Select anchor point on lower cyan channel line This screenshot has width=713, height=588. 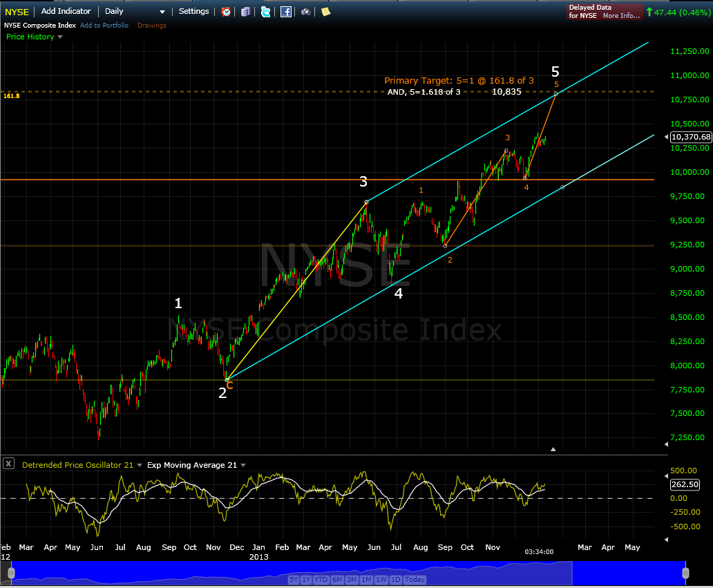click(562, 187)
